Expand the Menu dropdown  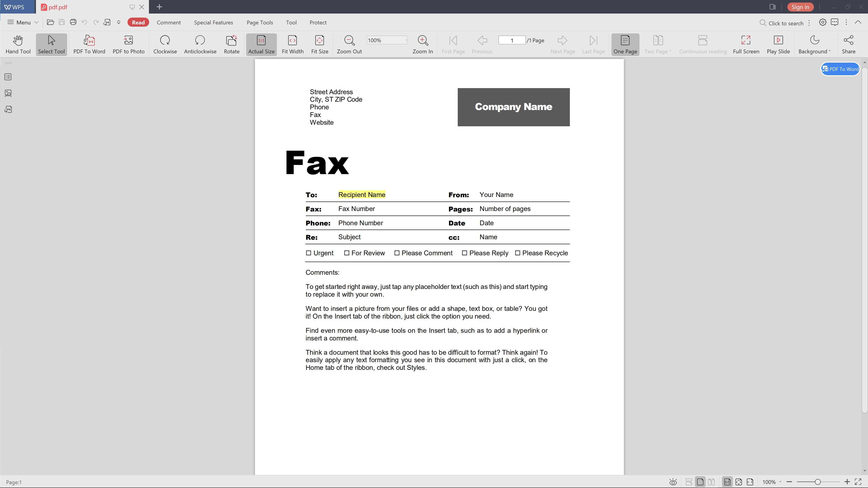click(23, 22)
